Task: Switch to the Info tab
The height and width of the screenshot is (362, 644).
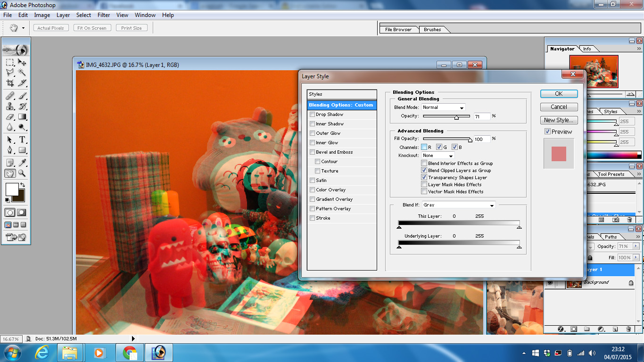Action: point(587,49)
